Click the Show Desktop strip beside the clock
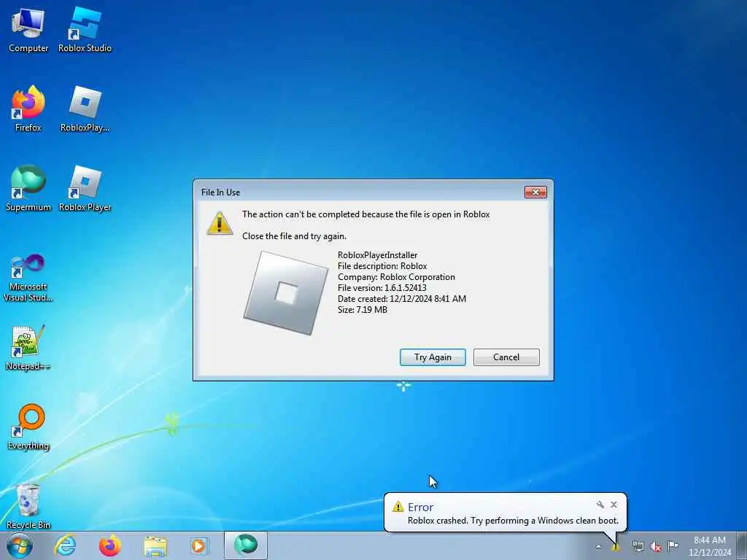Viewport: 747px width, 560px height. tap(743, 545)
